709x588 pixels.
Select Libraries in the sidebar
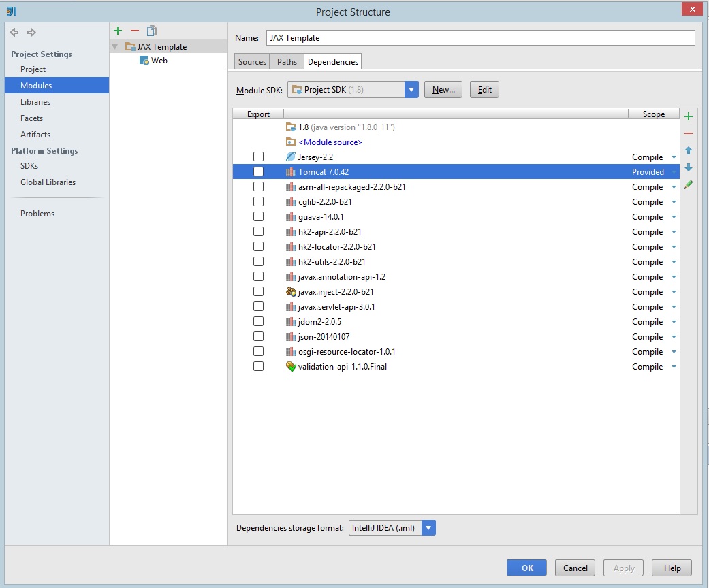35,101
